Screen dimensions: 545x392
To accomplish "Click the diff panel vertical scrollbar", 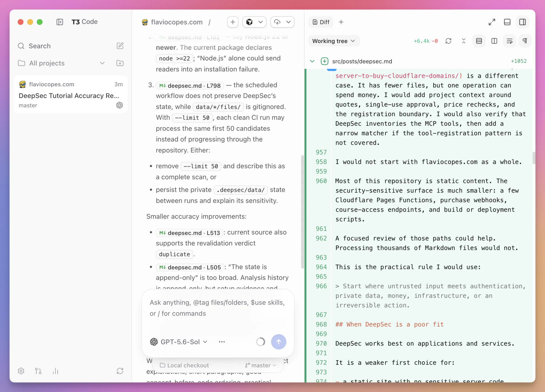I will click(533, 158).
